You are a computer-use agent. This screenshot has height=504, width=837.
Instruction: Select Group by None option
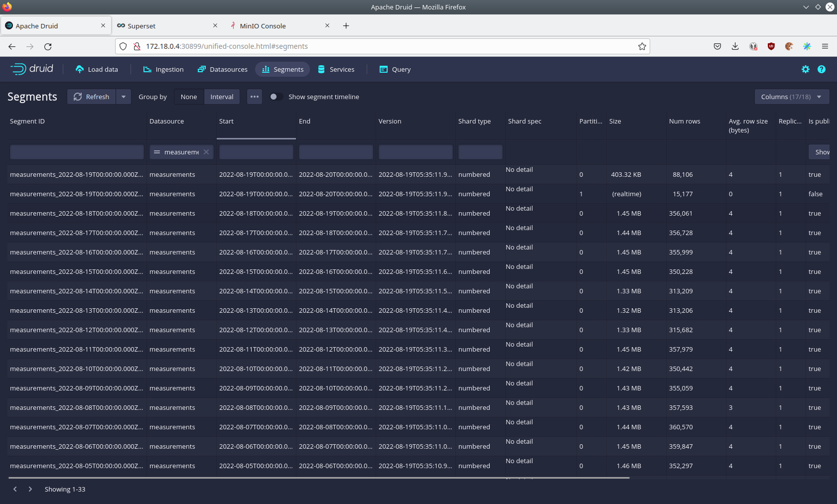pos(189,97)
